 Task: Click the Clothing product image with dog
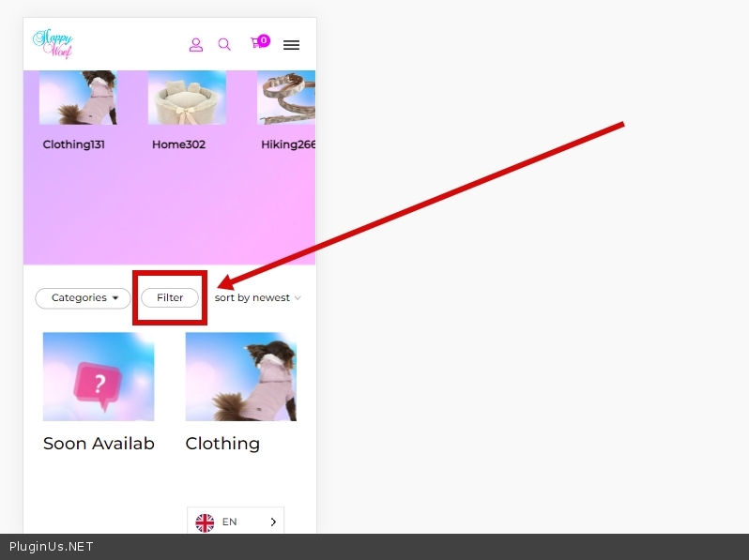(x=241, y=376)
